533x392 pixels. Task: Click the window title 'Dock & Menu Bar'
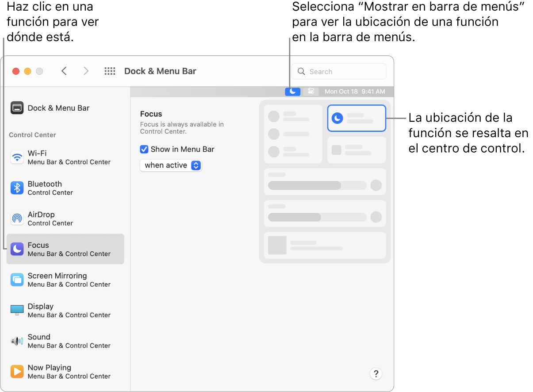pos(160,71)
